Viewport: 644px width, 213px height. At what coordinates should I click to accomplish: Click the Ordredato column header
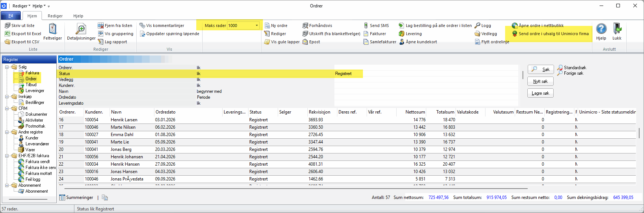(x=166, y=112)
